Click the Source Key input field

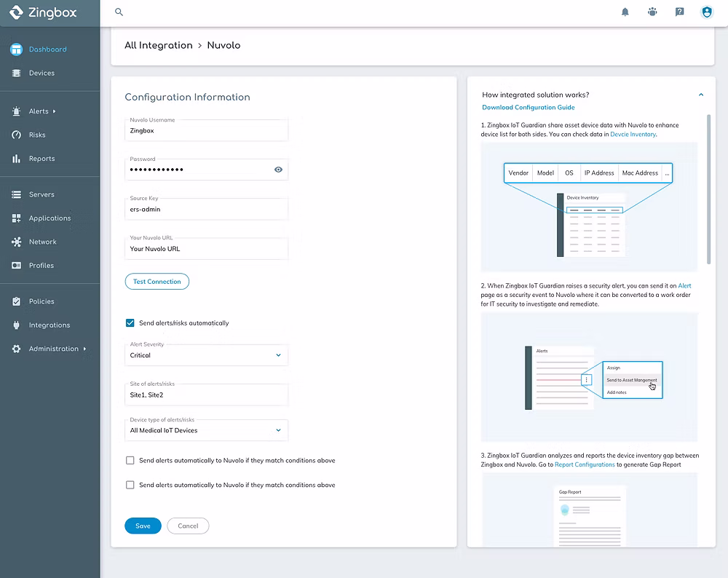207,209
